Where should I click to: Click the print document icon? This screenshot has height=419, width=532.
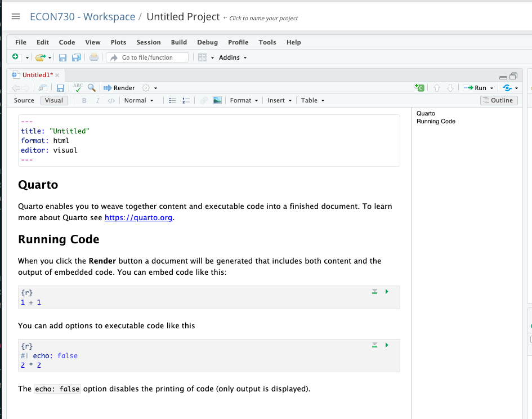94,57
